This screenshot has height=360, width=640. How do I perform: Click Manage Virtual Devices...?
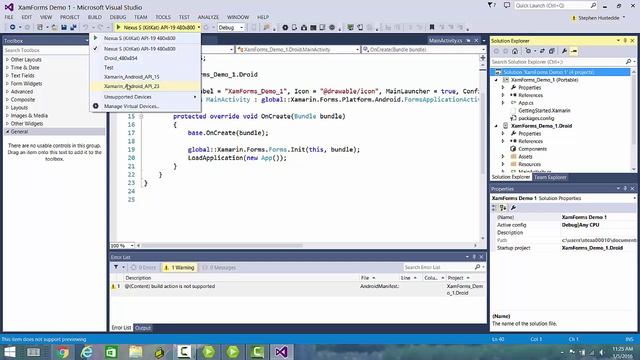pos(131,106)
